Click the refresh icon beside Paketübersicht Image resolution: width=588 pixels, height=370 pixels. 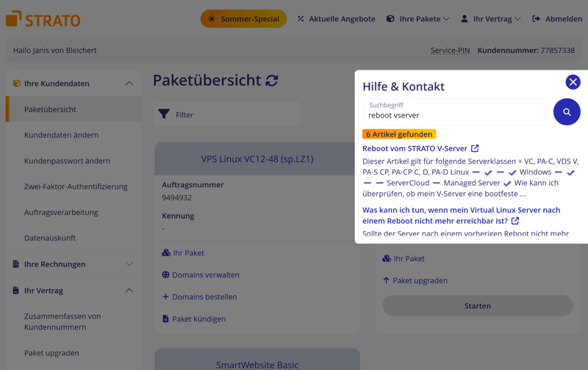click(272, 81)
